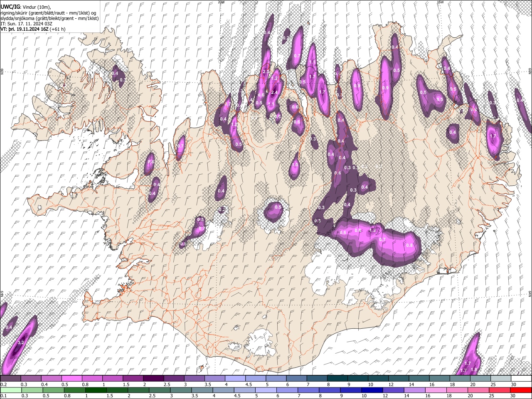Choose the lower legend swatch between 0.5 and 0.8
The width and height of the screenshot is (532, 399).
tap(53, 390)
